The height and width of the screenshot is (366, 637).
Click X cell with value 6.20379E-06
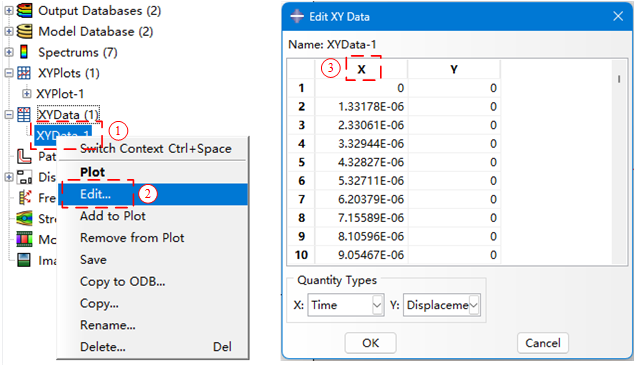pyautogui.click(x=361, y=199)
